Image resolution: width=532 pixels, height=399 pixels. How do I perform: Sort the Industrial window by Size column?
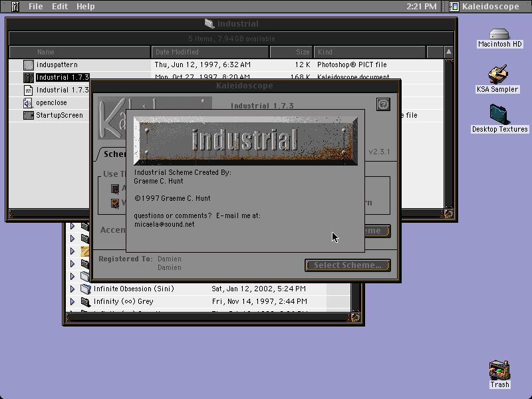[x=291, y=52]
